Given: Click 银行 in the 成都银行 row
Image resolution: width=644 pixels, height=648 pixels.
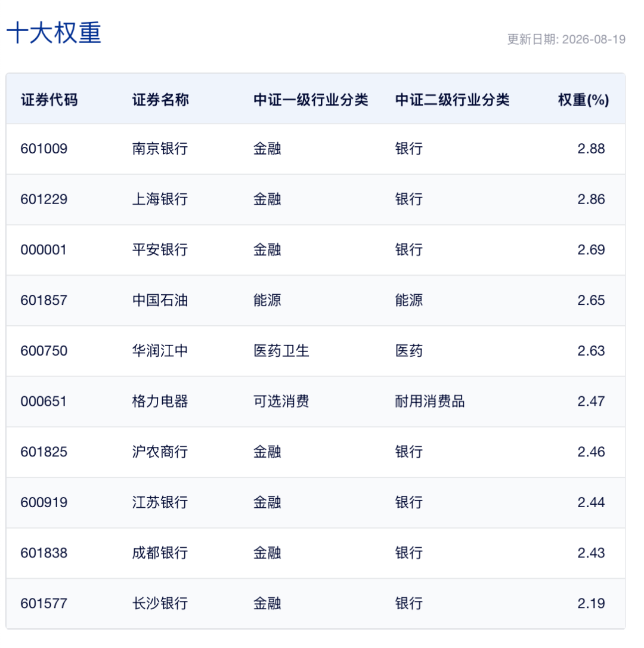Looking at the screenshot, I should (x=409, y=553).
